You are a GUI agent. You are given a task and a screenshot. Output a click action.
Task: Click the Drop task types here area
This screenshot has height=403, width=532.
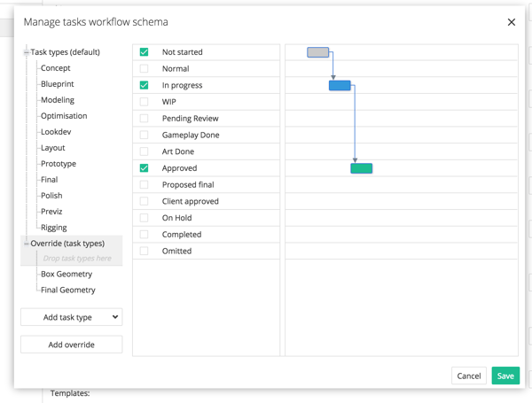[x=77, y=259]
